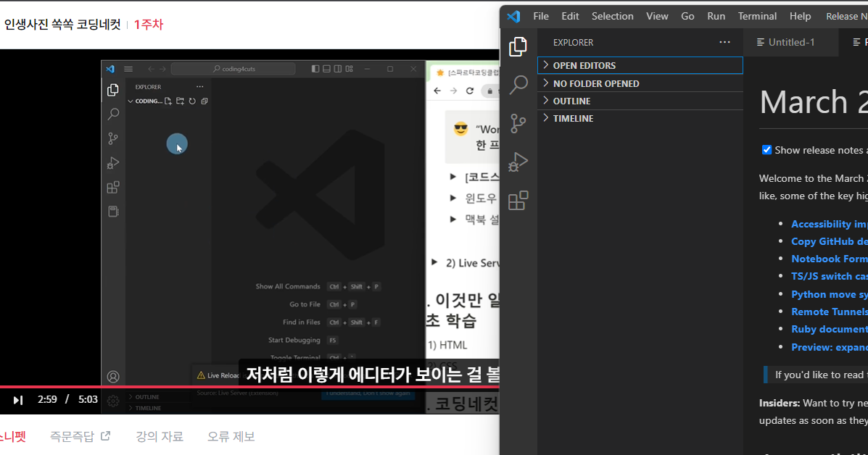Open the 강의 자료 tab on the lecture page
Screen dimensions: 868x455
(160, 436)
